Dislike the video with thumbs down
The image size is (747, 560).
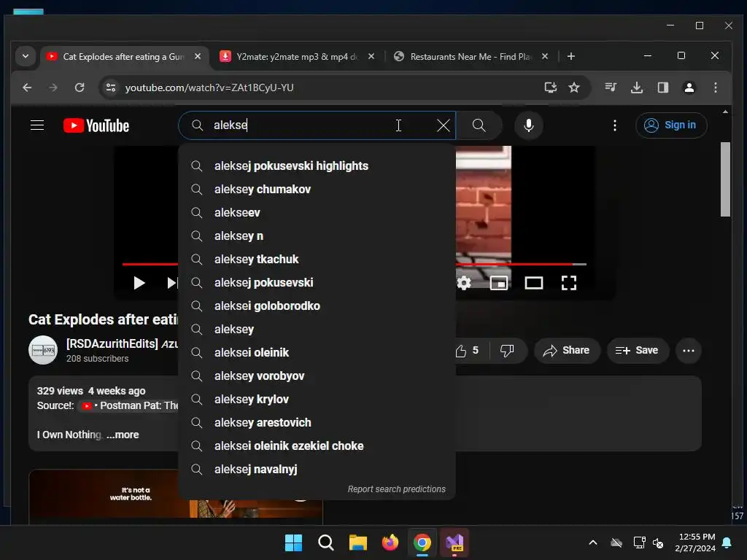tap(508, 351)
